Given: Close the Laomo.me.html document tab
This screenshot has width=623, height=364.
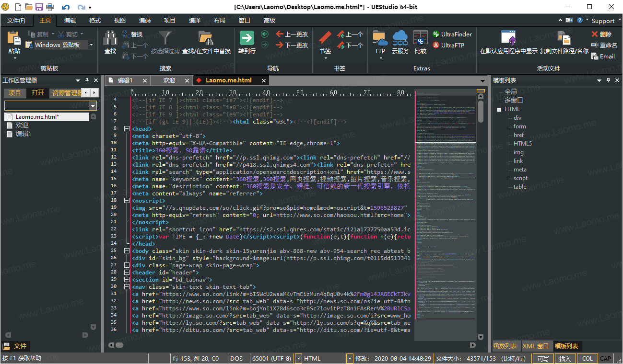Looking at the screenshot, I should (264, 80).
